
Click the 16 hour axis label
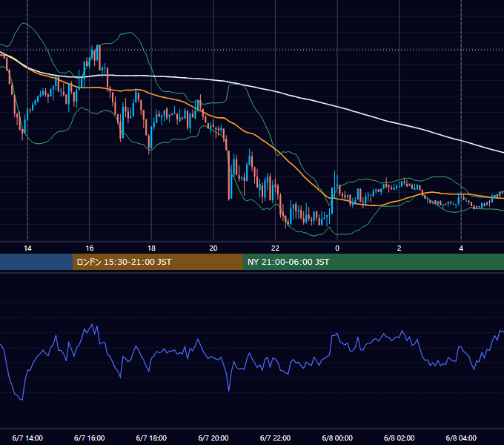[90, 248]
